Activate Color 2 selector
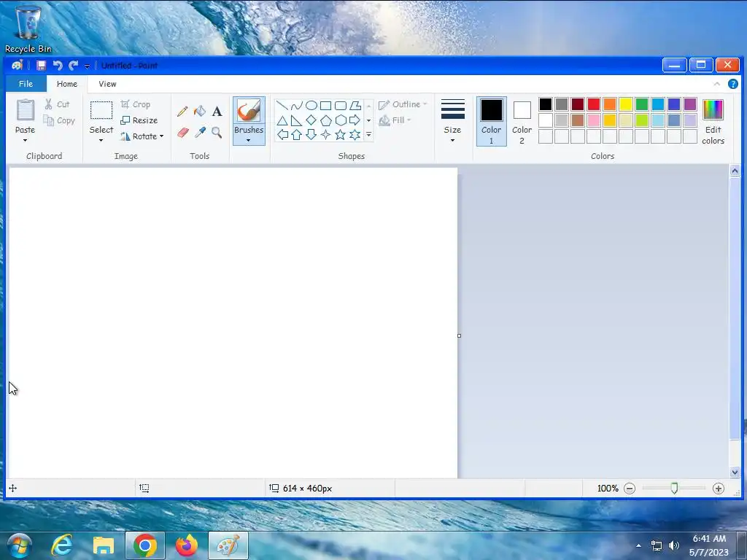The height and width of the screenshot is (560, 747). pyautogui.click(x=522, y=122)
